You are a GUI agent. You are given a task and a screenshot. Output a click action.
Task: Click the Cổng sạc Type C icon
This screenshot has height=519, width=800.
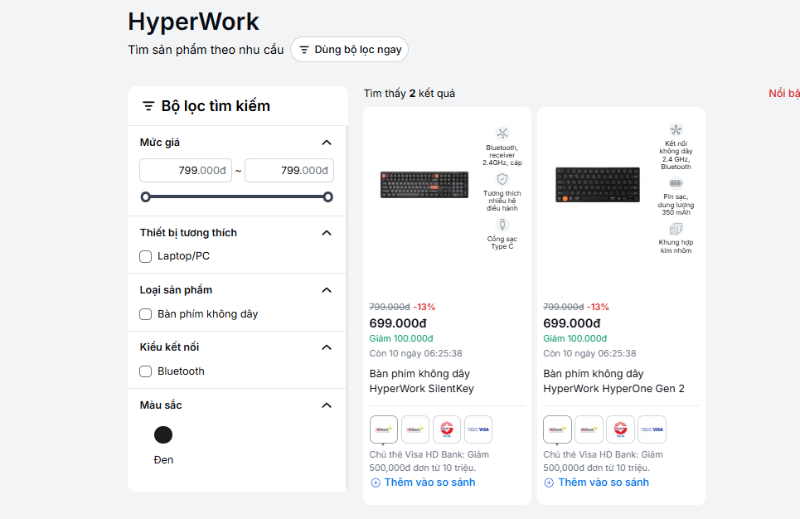pyautogui.click(x=503, y=225)
